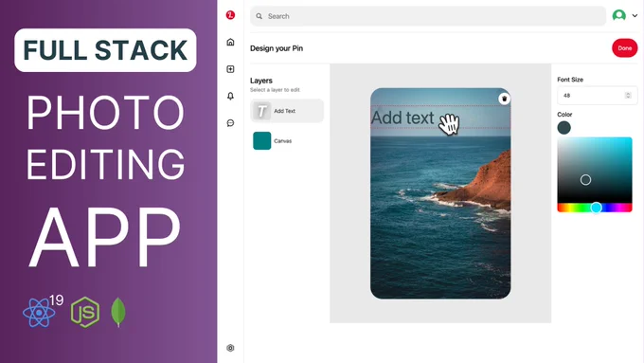
Task: Click the hue slider cyan handle
Action: click(597, 208)
